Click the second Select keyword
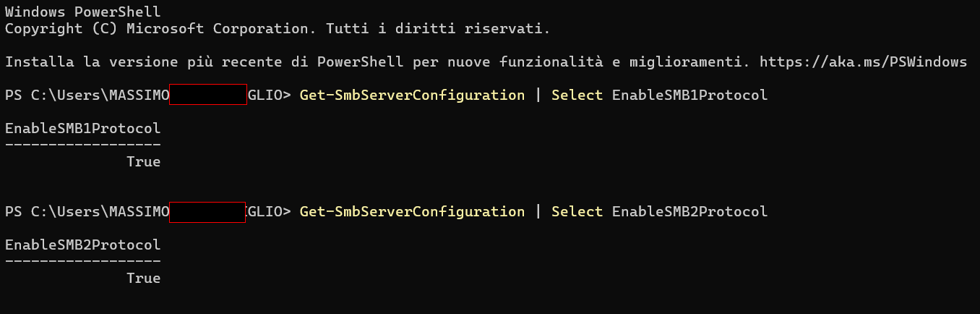980x314 pixels. [577, 212]
